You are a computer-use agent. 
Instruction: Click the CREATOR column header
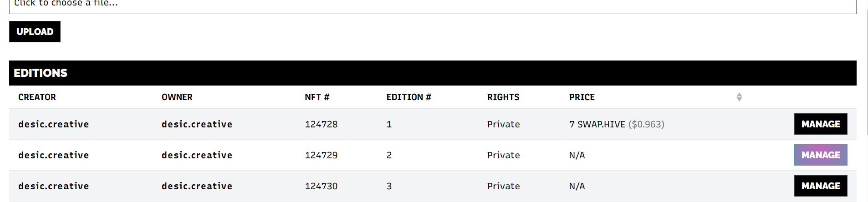(37, 97)
